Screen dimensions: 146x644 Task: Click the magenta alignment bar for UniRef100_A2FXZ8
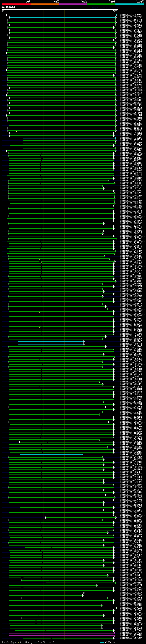click(62, 633)
